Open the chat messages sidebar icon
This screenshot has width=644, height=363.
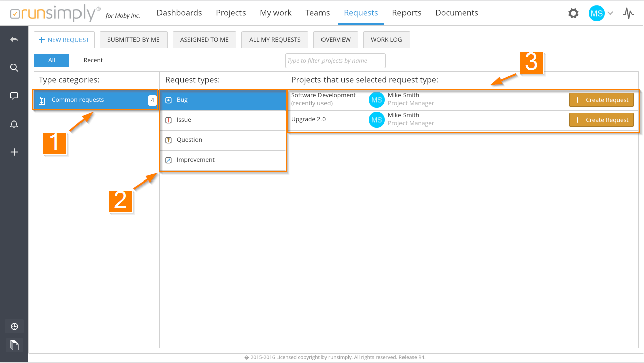[x=14, y=96]
